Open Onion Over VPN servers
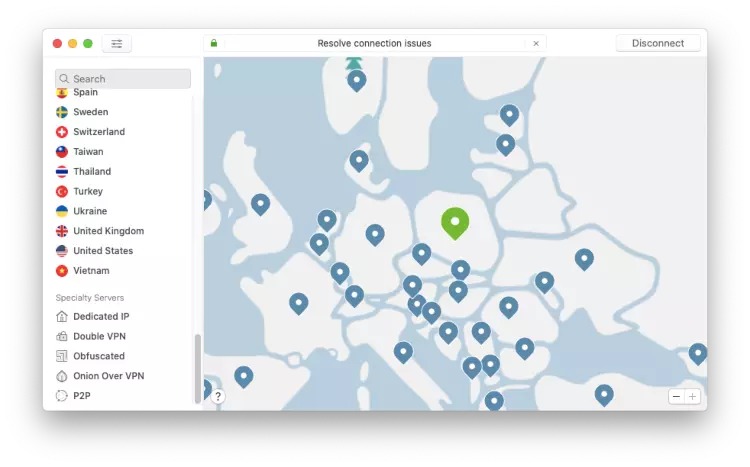This screenshot has width=750, height=467. click(x=109, y=376)
